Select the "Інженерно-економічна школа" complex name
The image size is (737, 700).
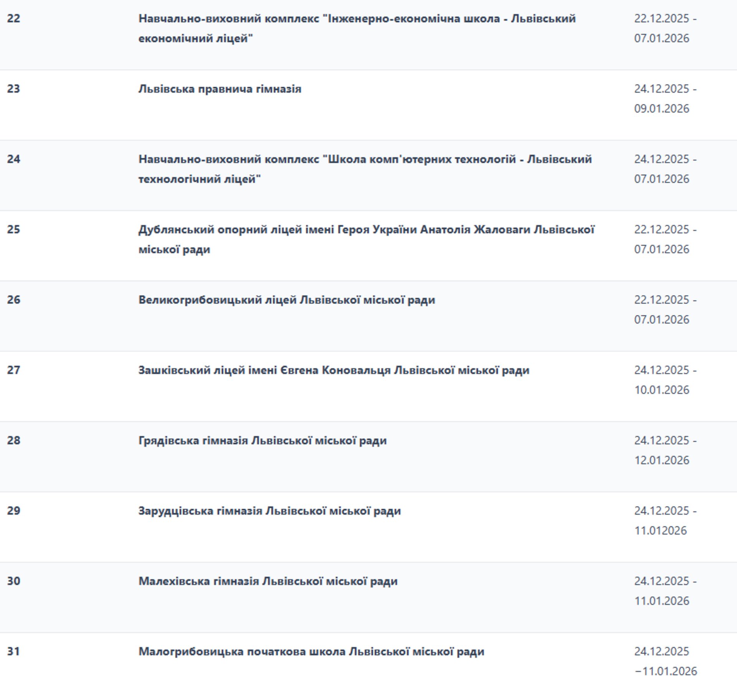click(357, 28)
